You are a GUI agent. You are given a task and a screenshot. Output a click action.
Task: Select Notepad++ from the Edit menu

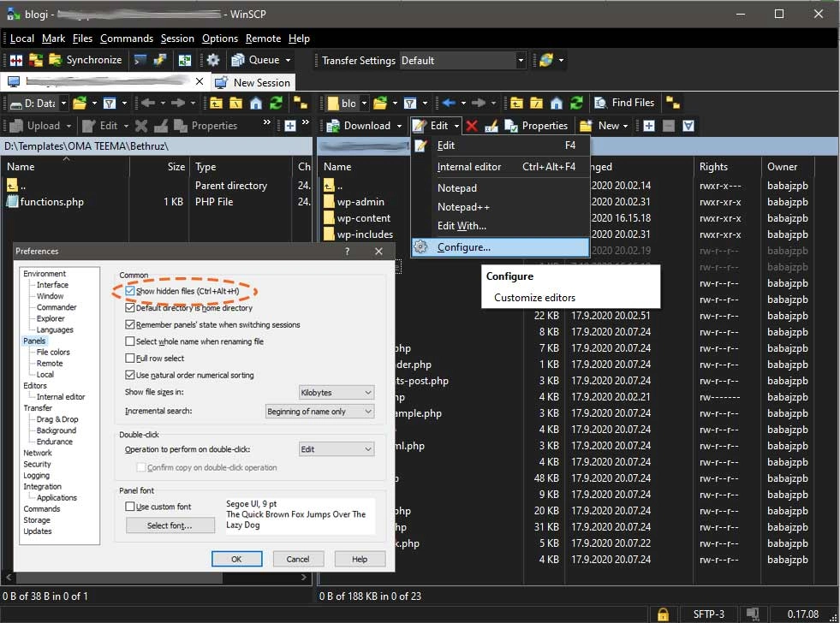[463, 207]
